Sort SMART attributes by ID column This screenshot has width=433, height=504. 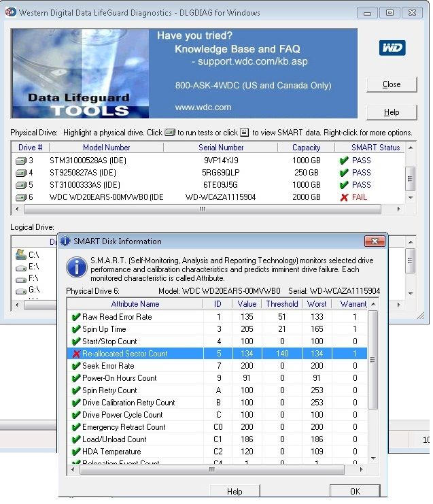click(218, 304)
